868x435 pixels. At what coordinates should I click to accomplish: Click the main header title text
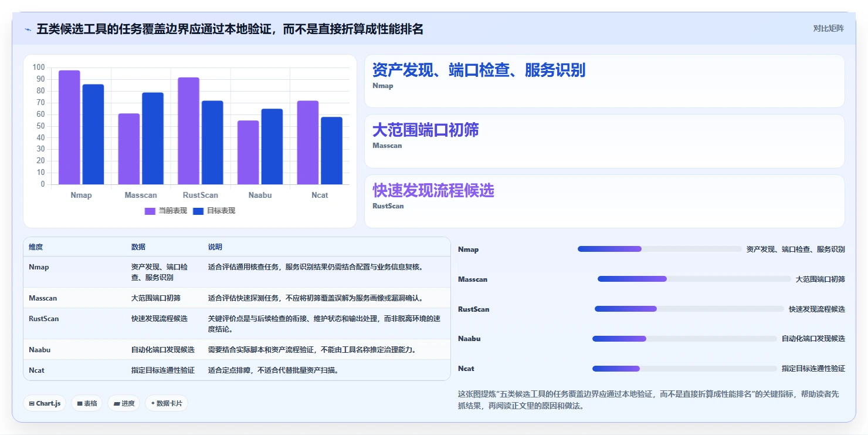230,29
